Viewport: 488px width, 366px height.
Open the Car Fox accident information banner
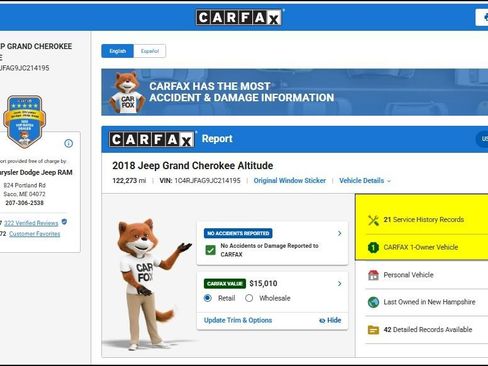295,92
